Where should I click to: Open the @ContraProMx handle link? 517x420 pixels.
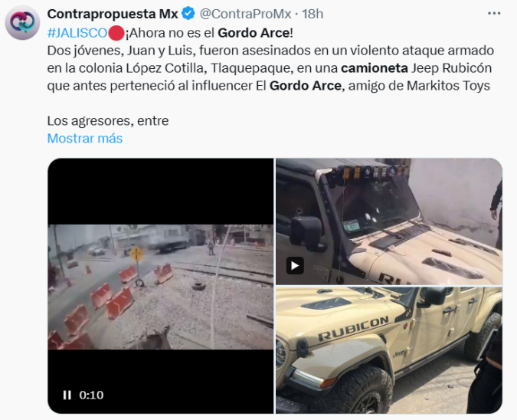tap(245, 14)
